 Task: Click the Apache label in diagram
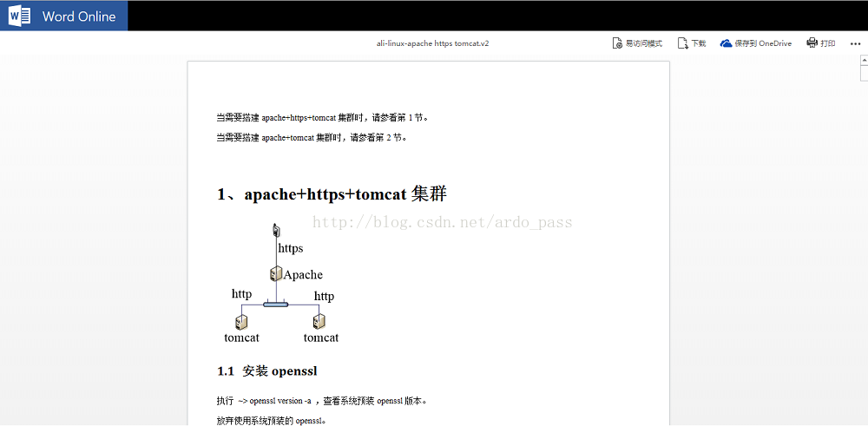pyautogui.click(x=303, y=274)
